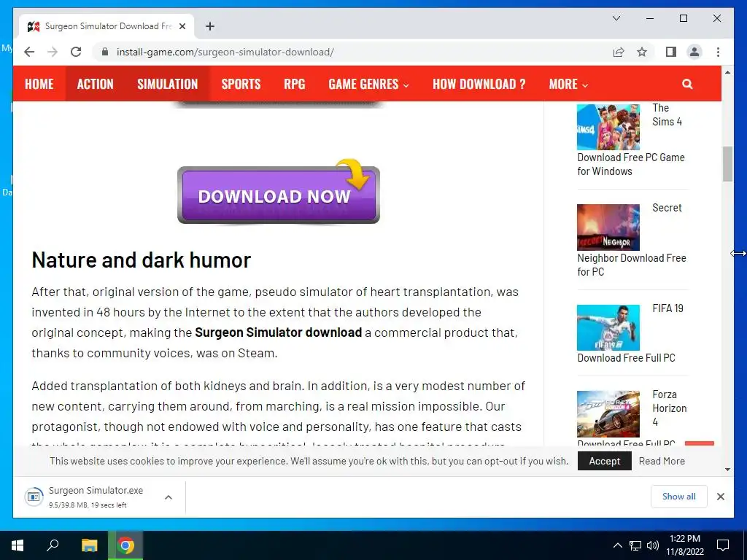
Task: Open site search magnifier icon
Action: coord(687,85)
